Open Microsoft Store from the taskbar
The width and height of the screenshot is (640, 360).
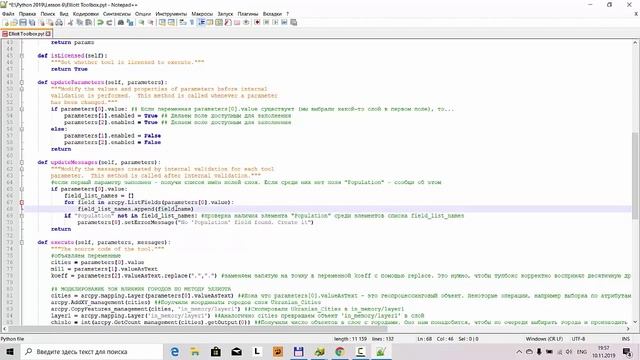point(216,351)
